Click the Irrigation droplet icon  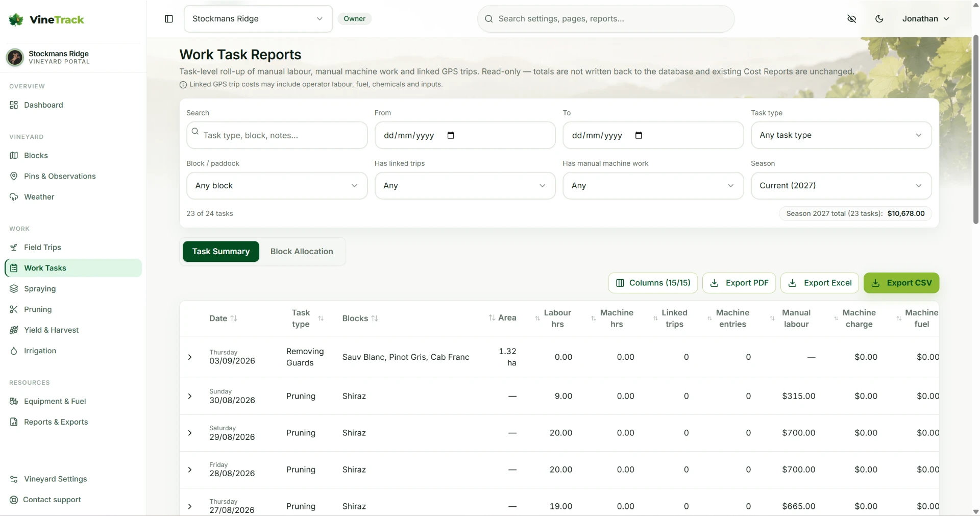click(x=14, y=351)
